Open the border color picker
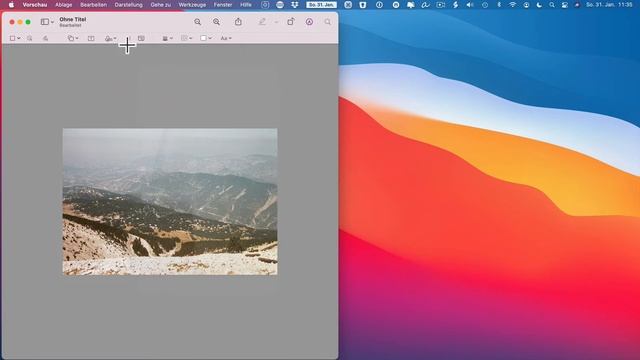Image resolution: width=640 pixels, height=360 pixels. pyautogui.click(x=187, y=38)
